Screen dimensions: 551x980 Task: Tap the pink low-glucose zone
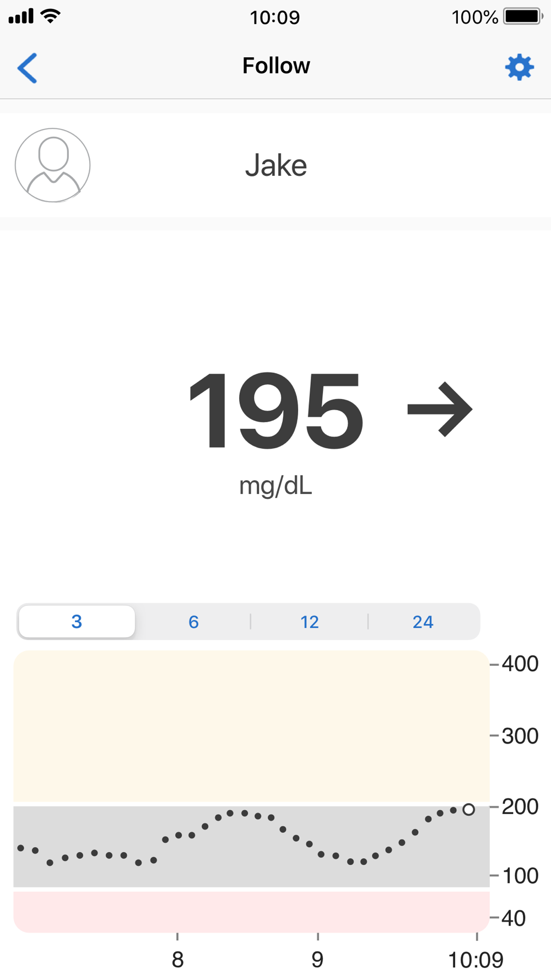[251, 912]
